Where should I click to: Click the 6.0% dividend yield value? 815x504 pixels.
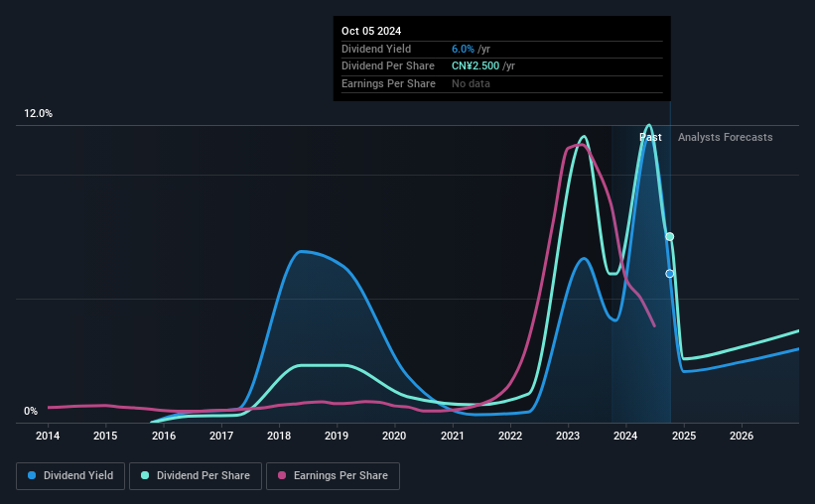point(463,49)
